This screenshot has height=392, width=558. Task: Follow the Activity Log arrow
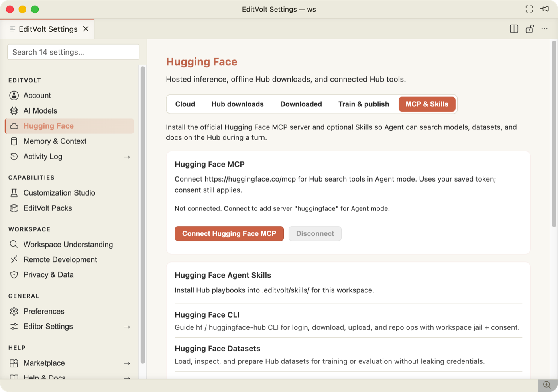pyautogui.click(x=127, y=157)
